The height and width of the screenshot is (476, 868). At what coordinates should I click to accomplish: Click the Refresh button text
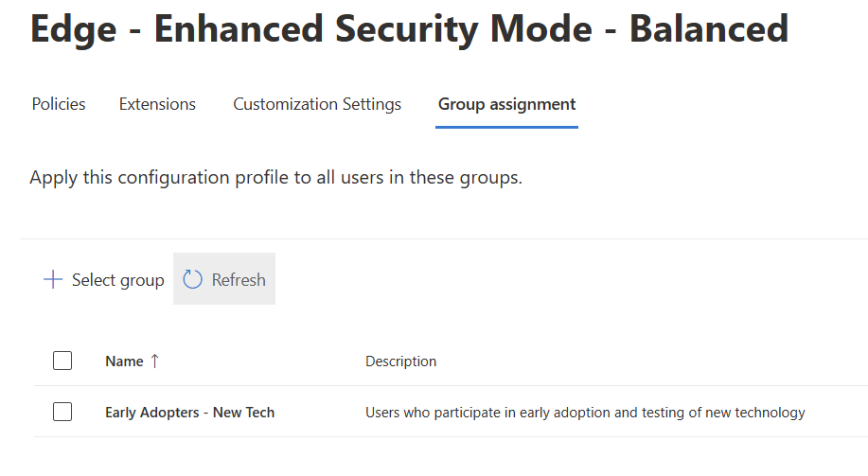tap(239, 279)
